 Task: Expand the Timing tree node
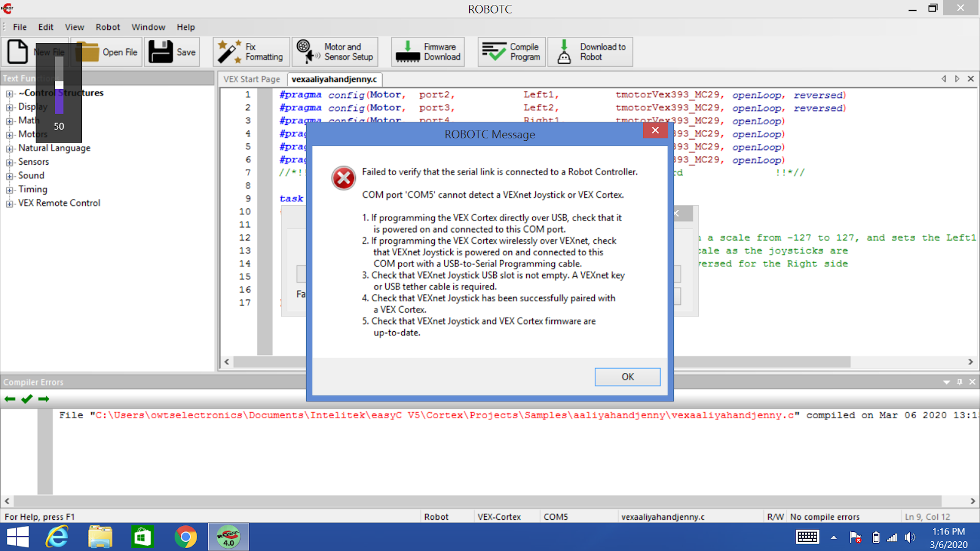click(x=10, y=190)
